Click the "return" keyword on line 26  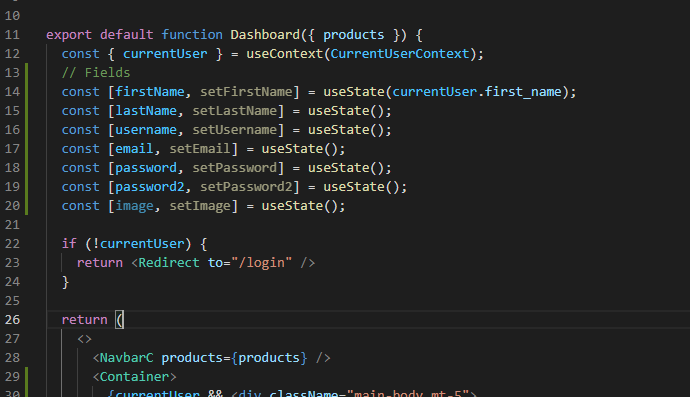tap(84, 320)
